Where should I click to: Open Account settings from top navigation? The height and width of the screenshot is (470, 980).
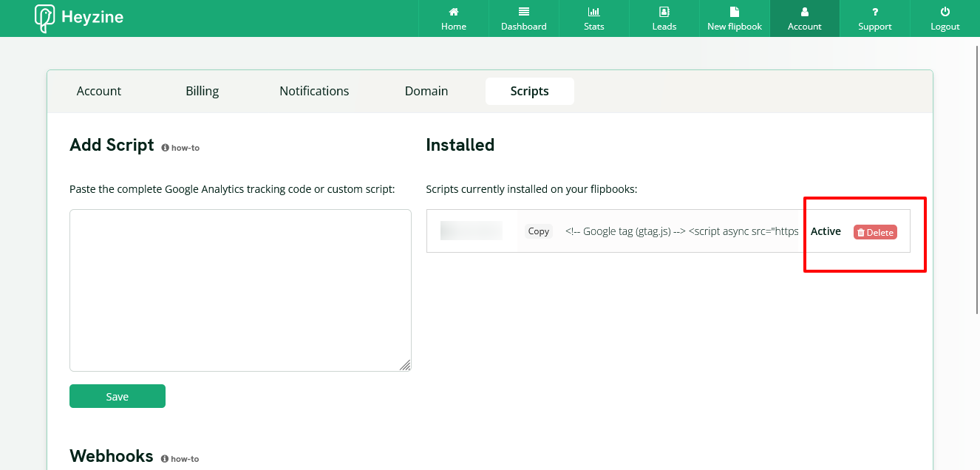[x=804, y=18]
